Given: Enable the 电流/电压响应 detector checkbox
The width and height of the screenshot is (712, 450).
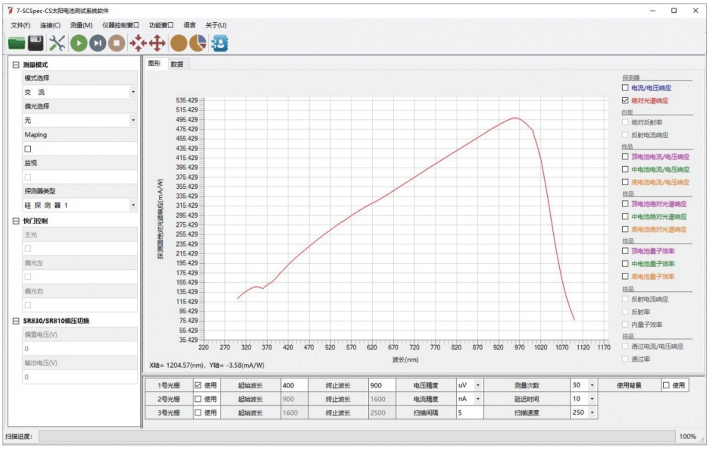Looking at the screenshot, I should point(625,88).
